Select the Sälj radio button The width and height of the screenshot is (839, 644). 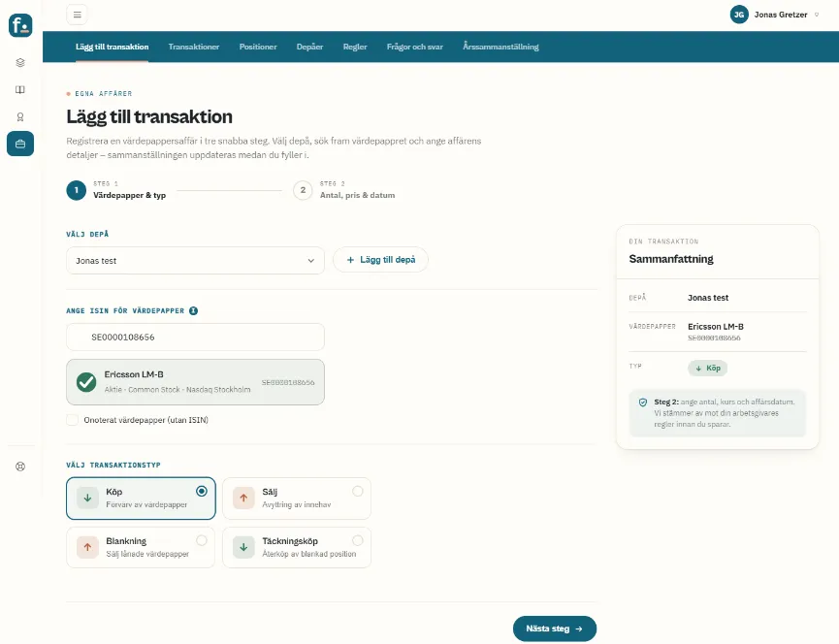click(358, 491)
